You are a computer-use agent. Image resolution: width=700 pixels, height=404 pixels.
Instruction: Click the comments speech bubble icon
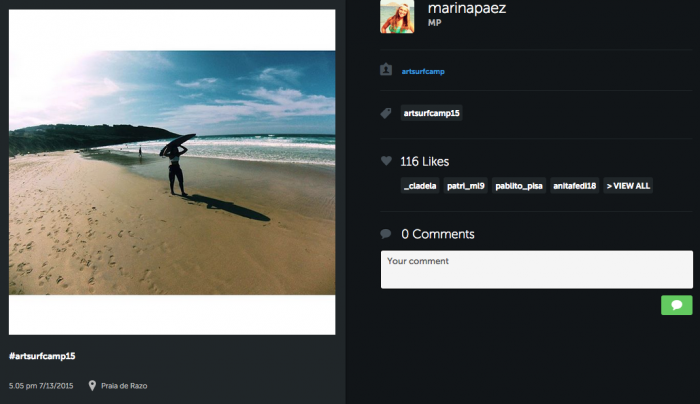(386, 233)
